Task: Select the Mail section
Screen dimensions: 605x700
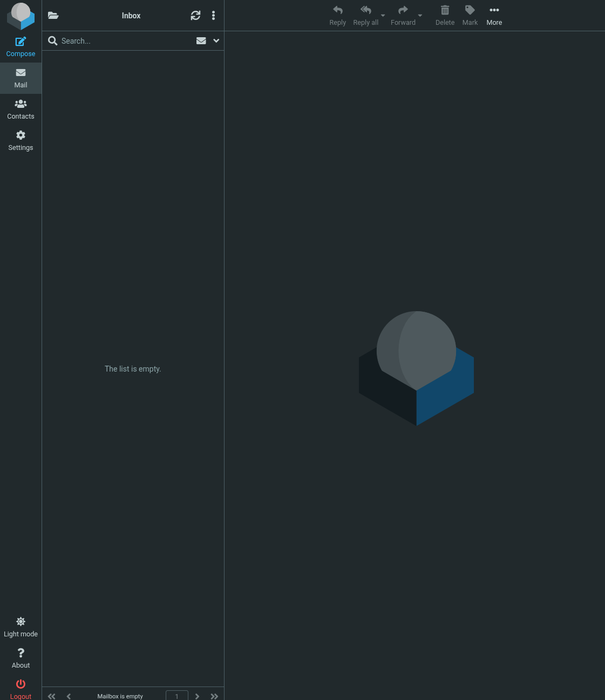Action: [x=21, y=78]
